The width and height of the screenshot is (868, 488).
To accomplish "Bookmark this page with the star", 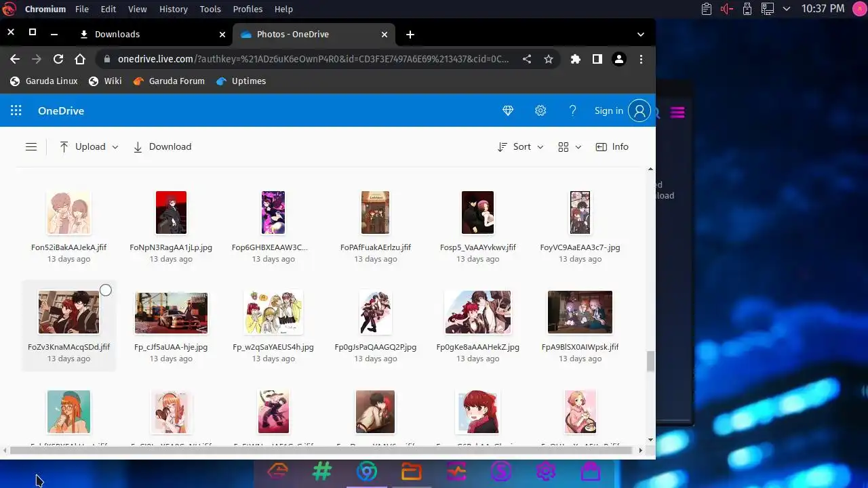I will click(x=549, y=59).
